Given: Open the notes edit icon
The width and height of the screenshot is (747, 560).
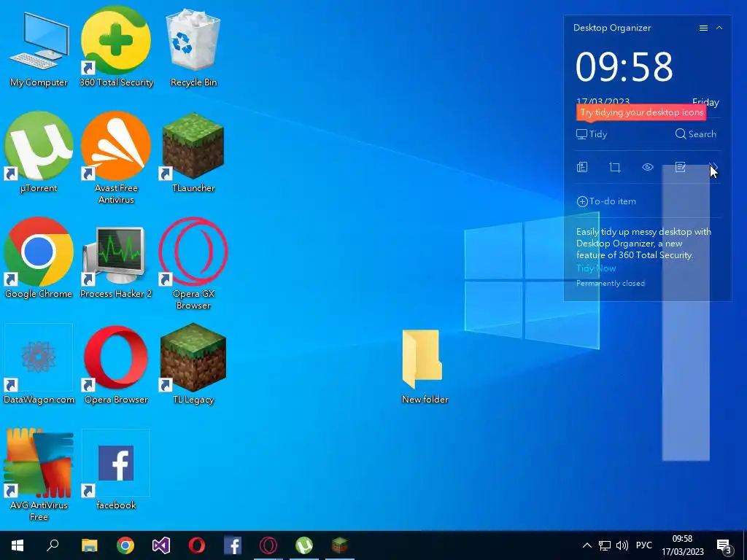Looking at the screenshot, I should click(x=681, y=167).
